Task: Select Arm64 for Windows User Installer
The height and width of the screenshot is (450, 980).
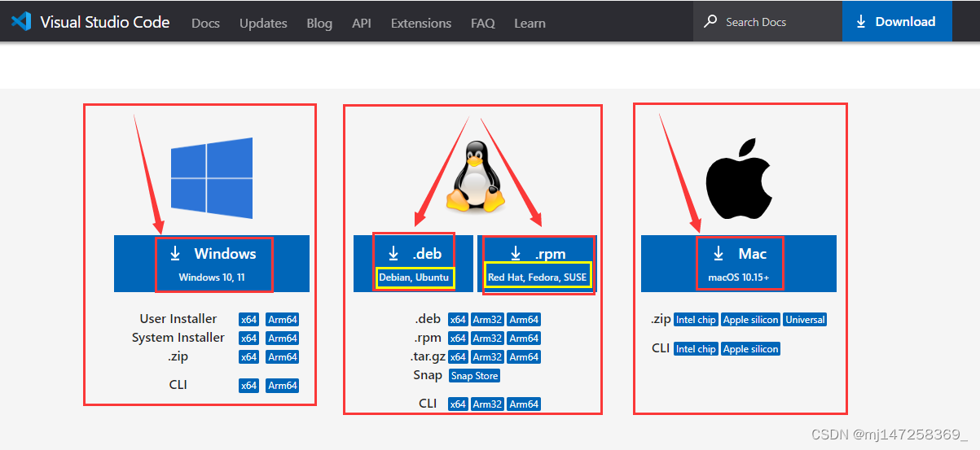Action: coord(283,319)
